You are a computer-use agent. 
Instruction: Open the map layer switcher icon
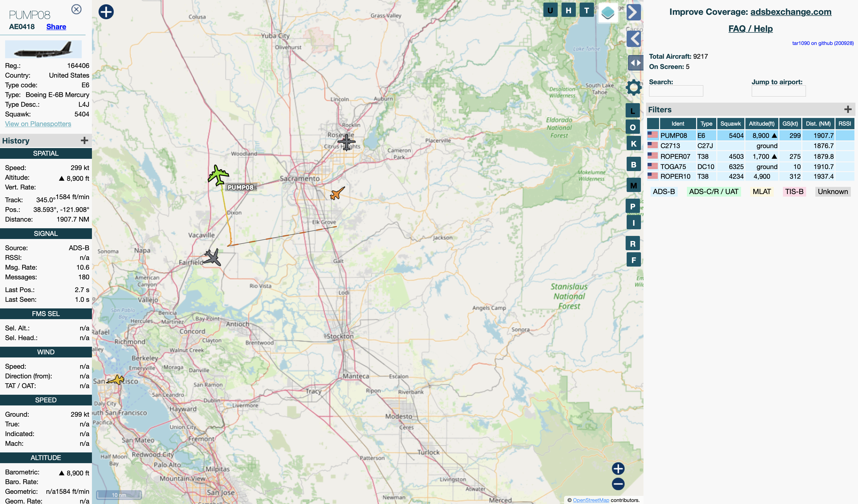[608, 13]
